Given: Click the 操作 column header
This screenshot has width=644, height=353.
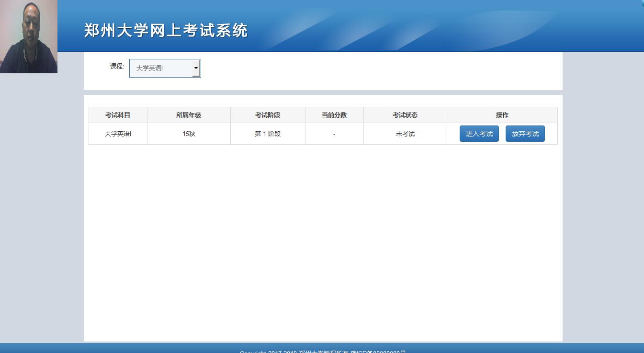Looking at the screenshot, I should [x=502, y=115].
